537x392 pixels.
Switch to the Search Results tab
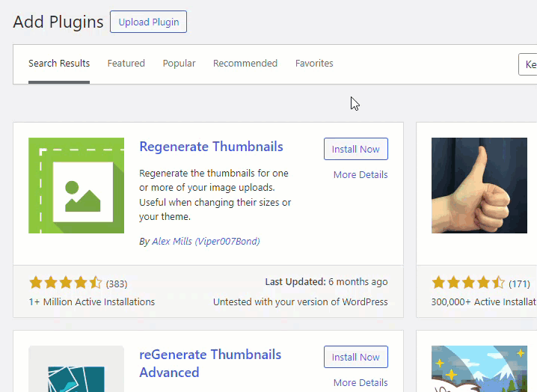(59, 64)
